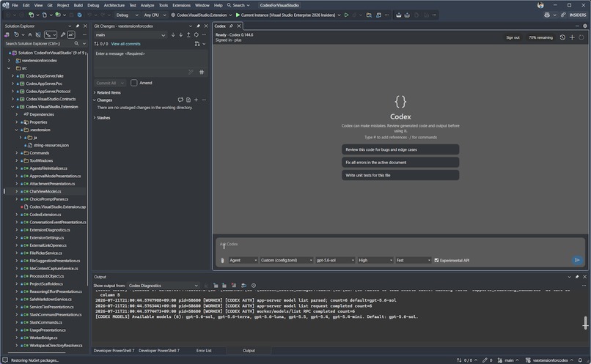
Task: Attach a file using paperclip icon
Action: [222, 261]
